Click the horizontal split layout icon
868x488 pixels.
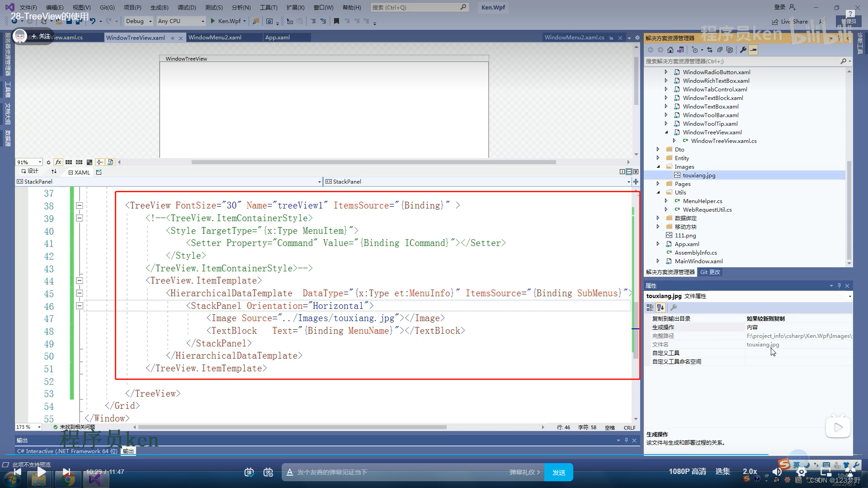[629, 171]
